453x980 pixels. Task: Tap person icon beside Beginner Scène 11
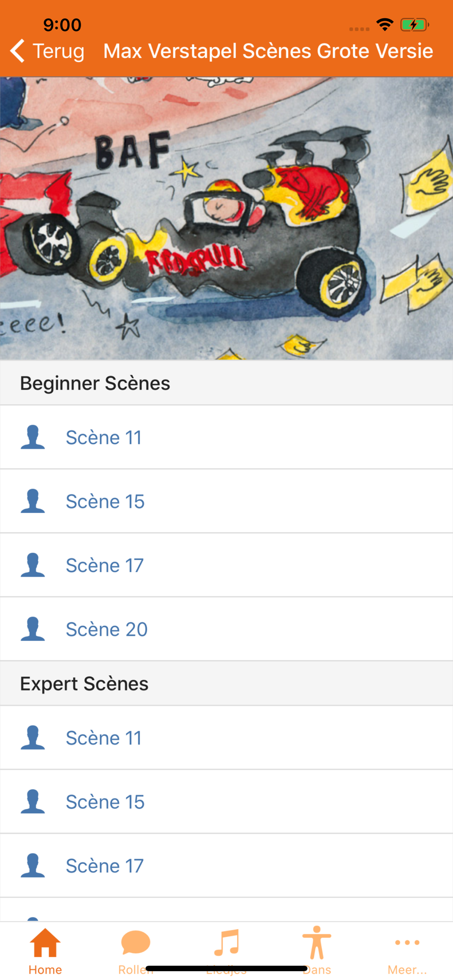pos(33,437)
